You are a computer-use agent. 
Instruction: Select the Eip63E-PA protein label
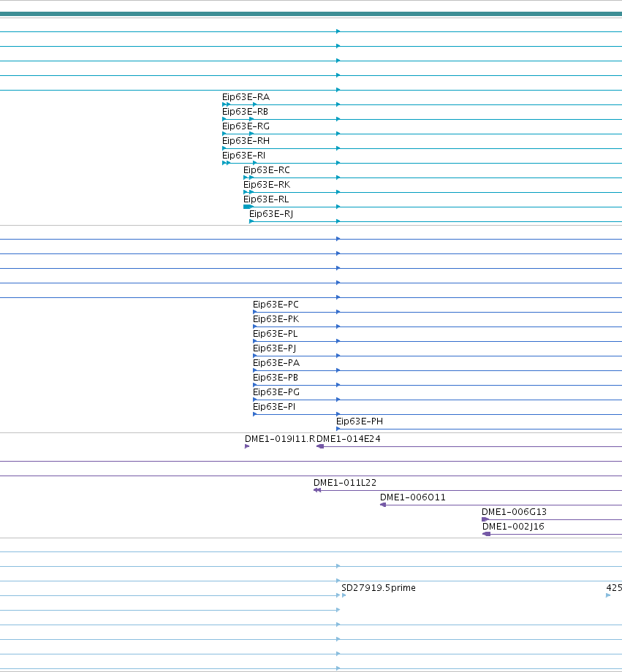pos(276,363)
